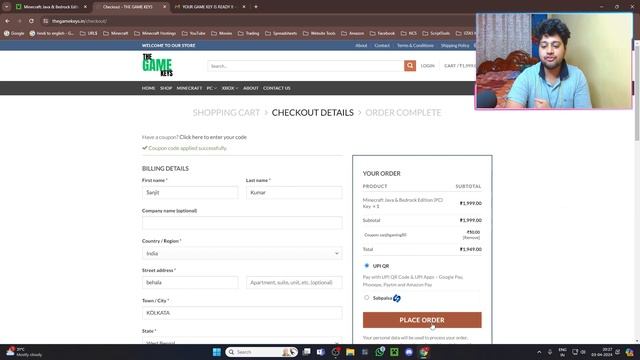Expand the XBOX navigation dropdown

tap(230, 88)
